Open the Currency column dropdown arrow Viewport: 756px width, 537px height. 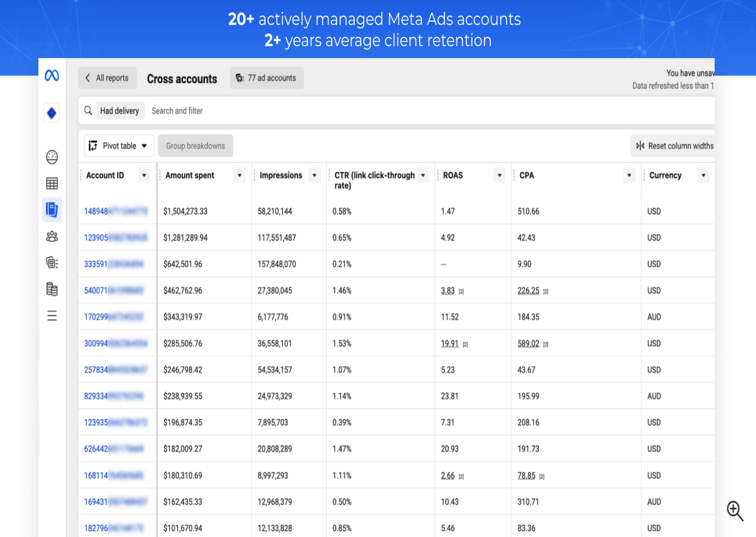click(x=703, y=175)
